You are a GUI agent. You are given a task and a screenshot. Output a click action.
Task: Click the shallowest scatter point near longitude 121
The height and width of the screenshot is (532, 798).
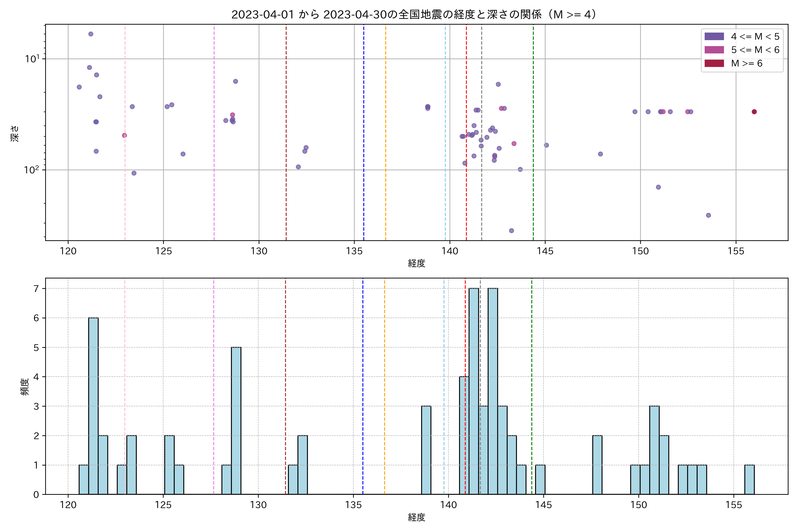pyautogui.click(x=91, y=34)
